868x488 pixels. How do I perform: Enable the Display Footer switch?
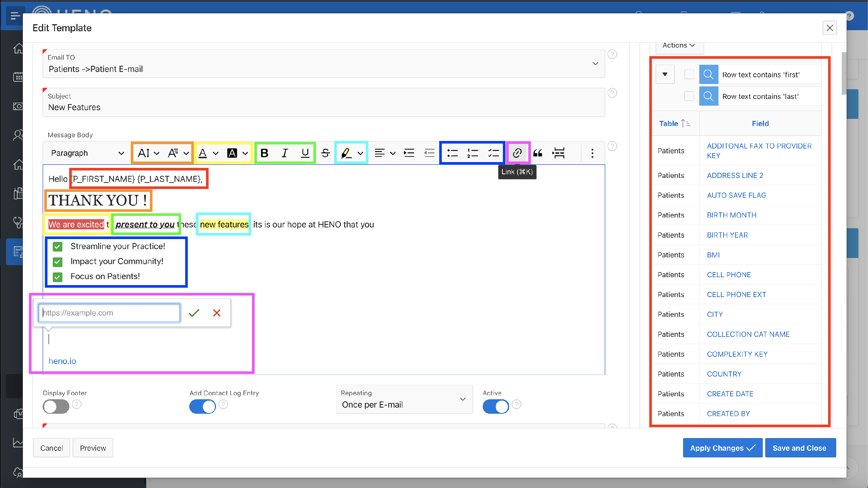(x=56, y=406)
